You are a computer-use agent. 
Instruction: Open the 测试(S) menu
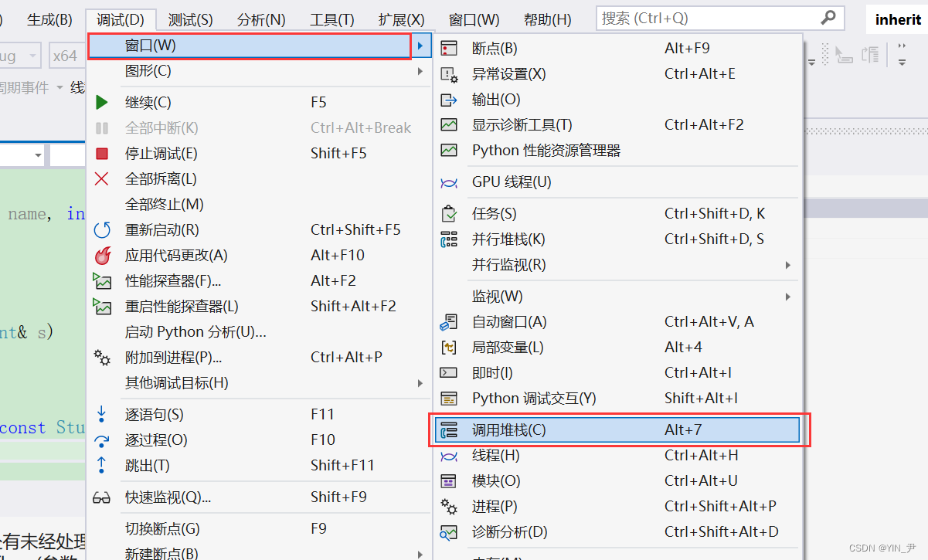(190, 19)
